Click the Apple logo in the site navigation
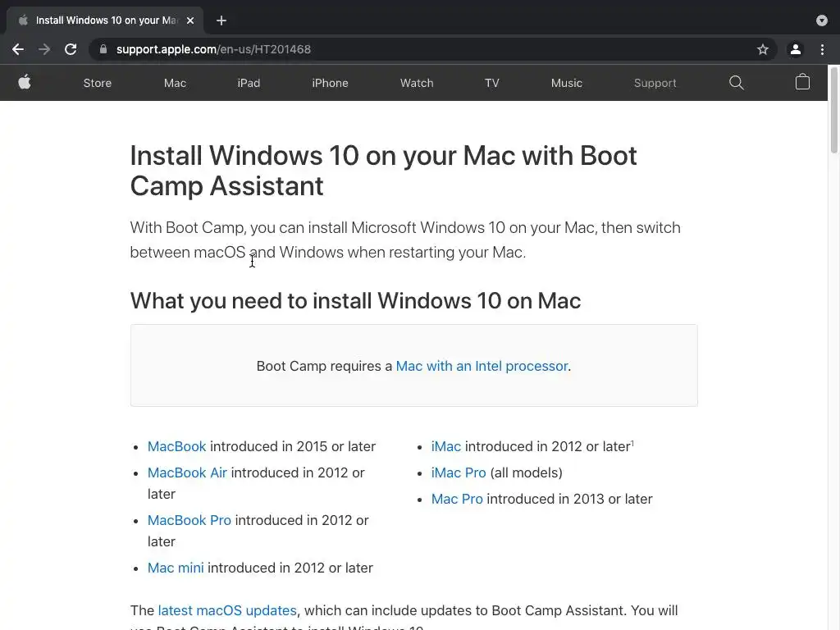840x630 pixels. tap(25, 83)
